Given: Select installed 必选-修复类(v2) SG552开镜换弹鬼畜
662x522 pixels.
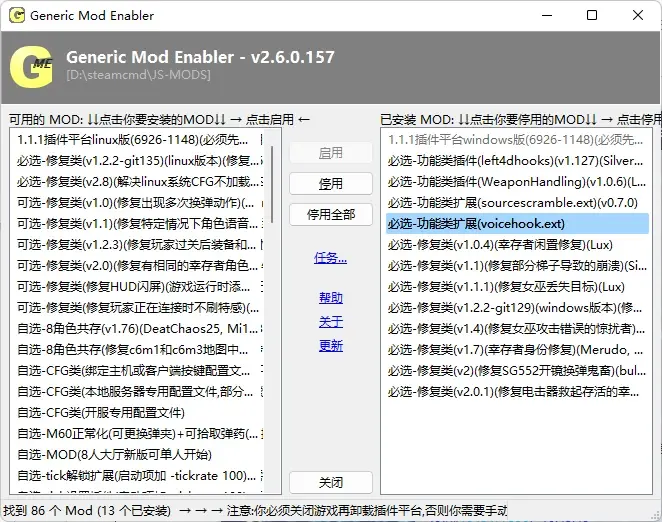Looking at the screenshot, I should tap(517, 371).
